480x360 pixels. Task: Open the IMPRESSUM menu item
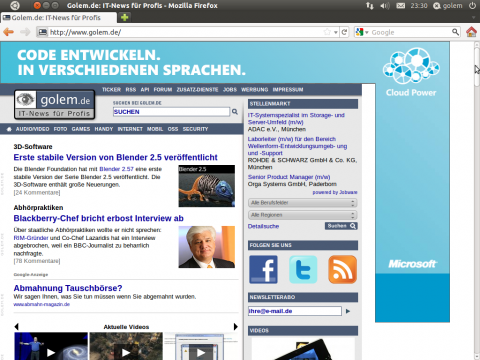pos(288,90)
